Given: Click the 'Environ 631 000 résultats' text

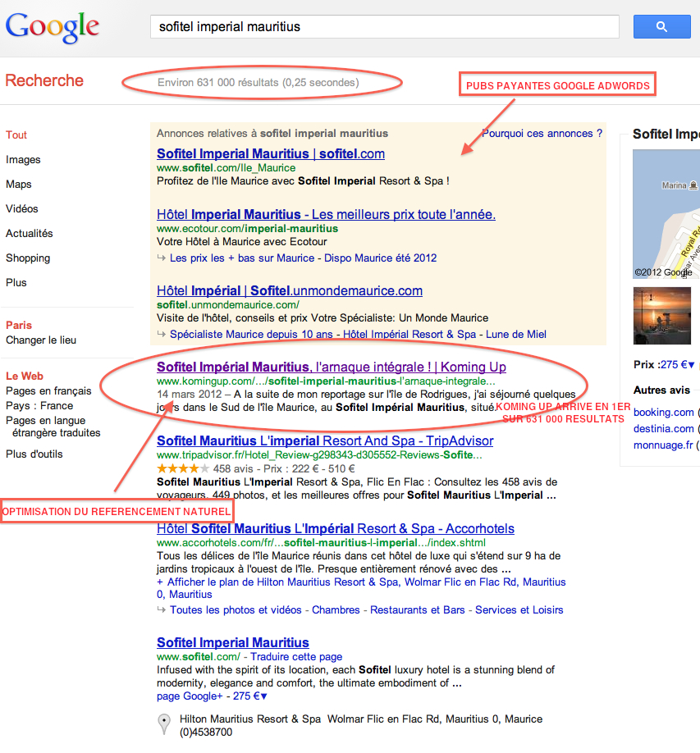Looking at the screenshot, I should click(x=258, y=83).
